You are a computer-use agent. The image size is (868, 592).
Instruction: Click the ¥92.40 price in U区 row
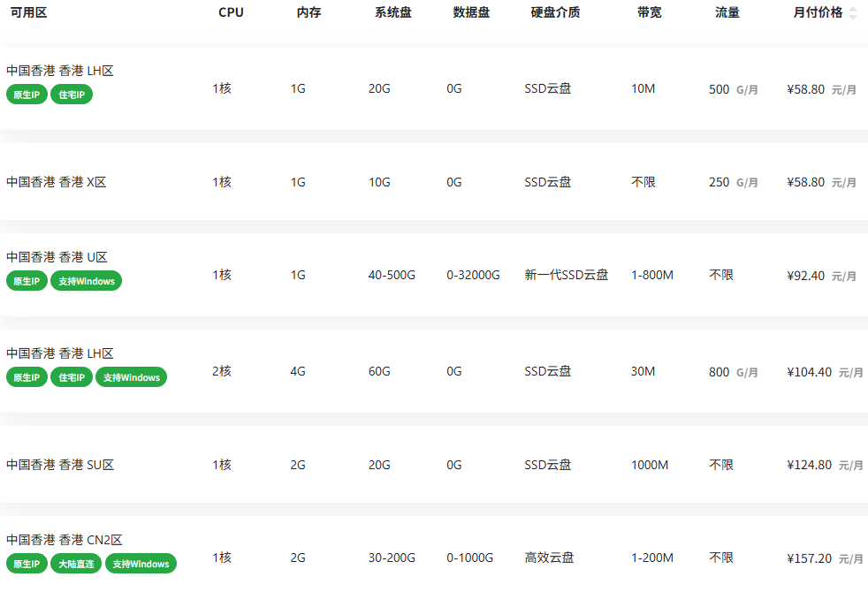tap(805, 276)
